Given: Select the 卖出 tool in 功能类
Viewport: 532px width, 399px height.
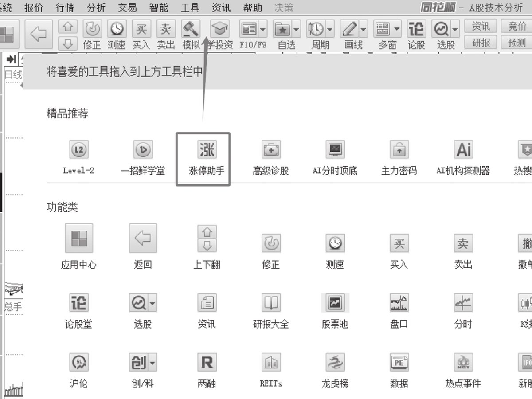Looking at the screenshot, I should [463, 243].
